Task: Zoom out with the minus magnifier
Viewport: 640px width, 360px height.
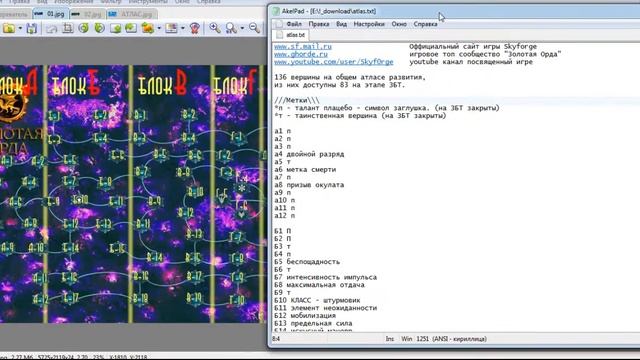Action: (x=254, y=28)
